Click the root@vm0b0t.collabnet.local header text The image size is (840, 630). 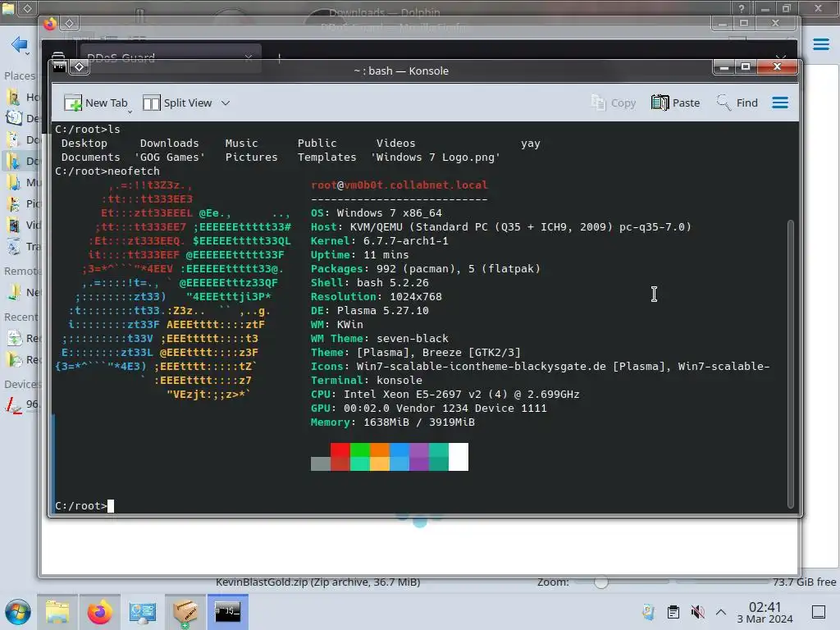pyautogui.click(x=399, y=185)
